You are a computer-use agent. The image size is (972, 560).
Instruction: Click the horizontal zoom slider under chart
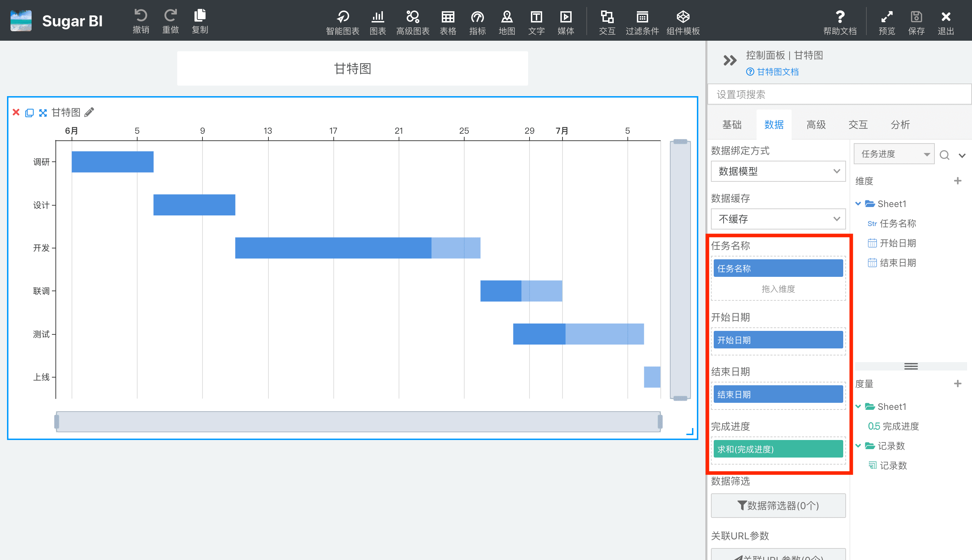pyautogui.click(x=358, y=421)
